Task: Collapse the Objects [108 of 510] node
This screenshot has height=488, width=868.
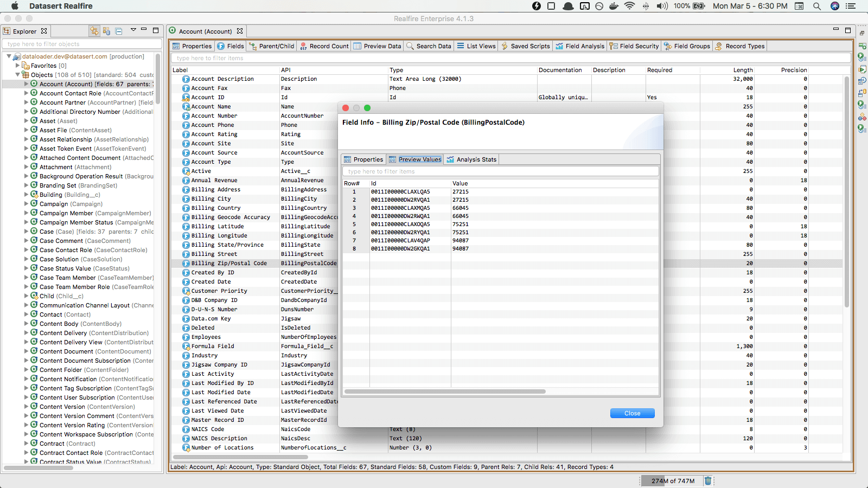Action: [x=18, y=75]
